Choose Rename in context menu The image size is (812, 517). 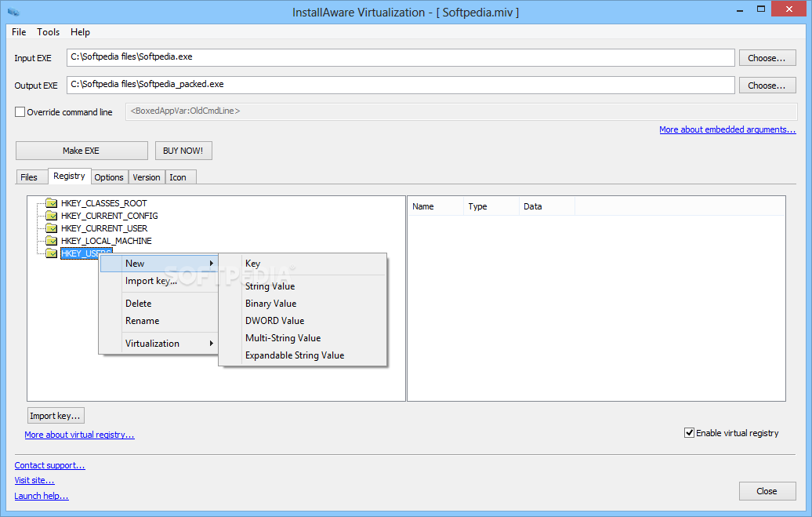(x=158, y=320)
